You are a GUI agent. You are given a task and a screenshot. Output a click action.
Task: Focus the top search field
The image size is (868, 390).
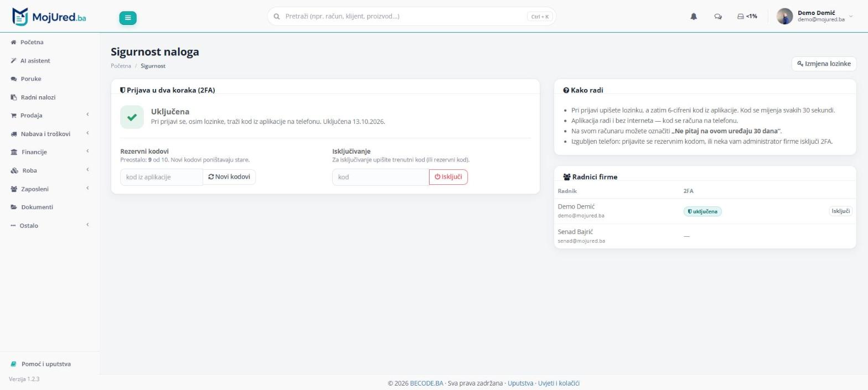(411, 17)
